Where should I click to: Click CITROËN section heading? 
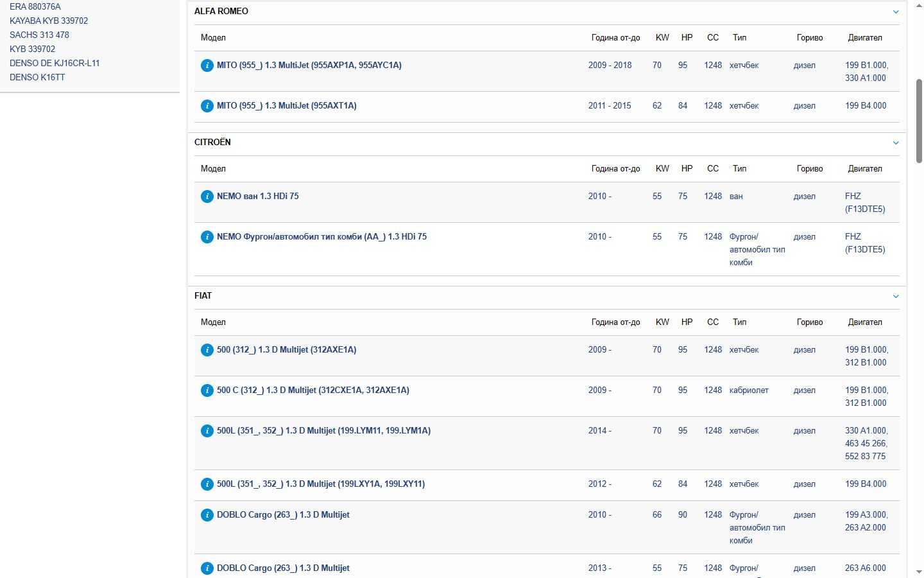click(212, 142)
